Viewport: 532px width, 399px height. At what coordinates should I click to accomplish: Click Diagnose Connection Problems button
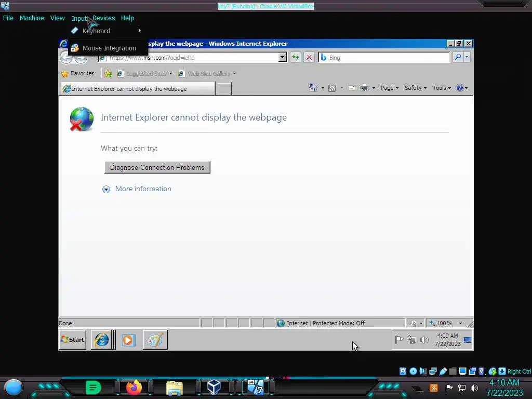(x=157, y=167)
